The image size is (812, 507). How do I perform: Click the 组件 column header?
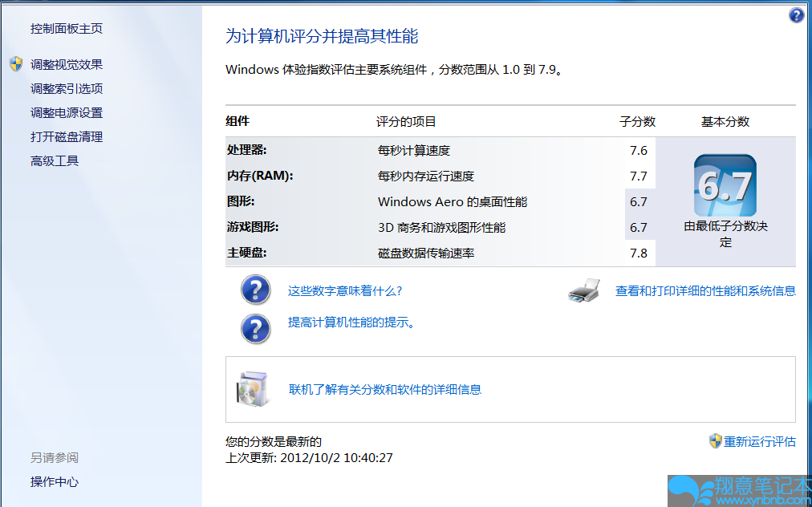[238, 121]
